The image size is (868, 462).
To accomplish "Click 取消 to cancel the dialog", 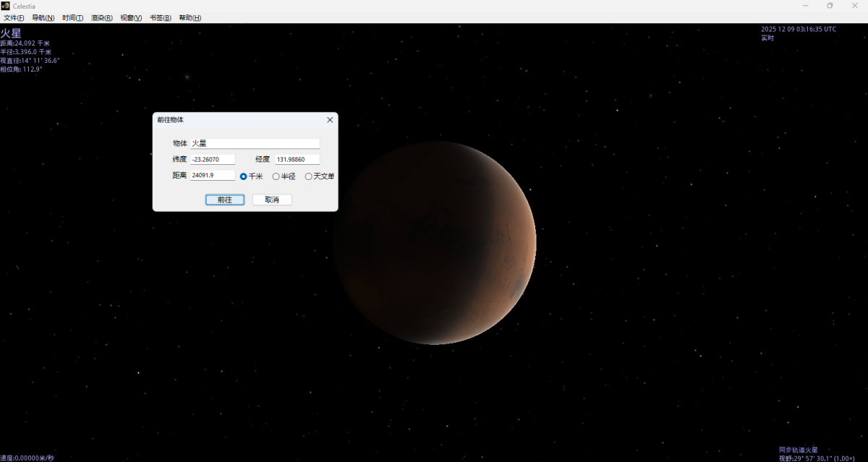I will [x=272, y=200].
